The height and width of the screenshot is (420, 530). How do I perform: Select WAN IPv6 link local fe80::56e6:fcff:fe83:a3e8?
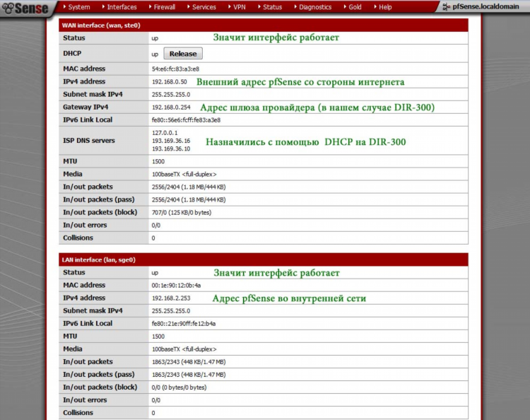tap(186, 120)
